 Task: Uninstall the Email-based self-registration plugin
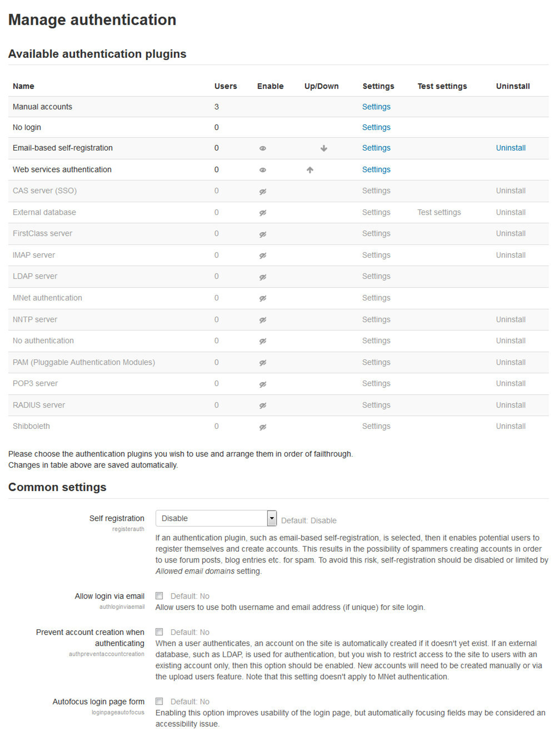pos(510,148)
